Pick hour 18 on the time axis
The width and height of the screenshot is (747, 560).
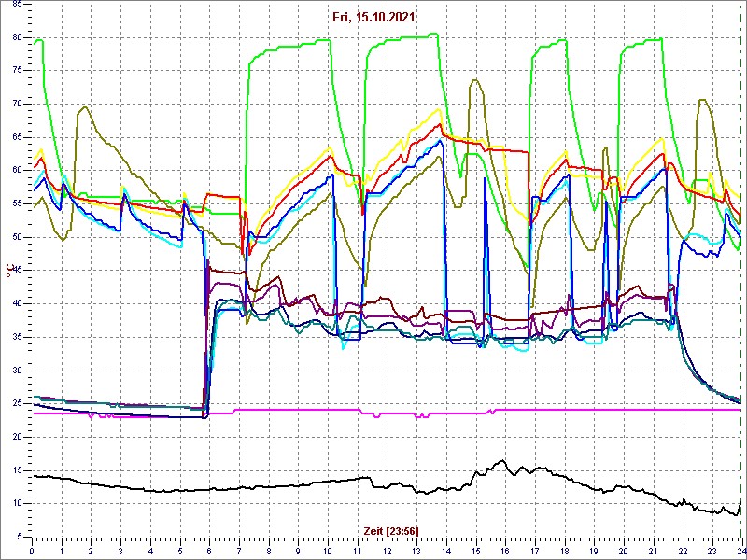(x=564, y=551)
